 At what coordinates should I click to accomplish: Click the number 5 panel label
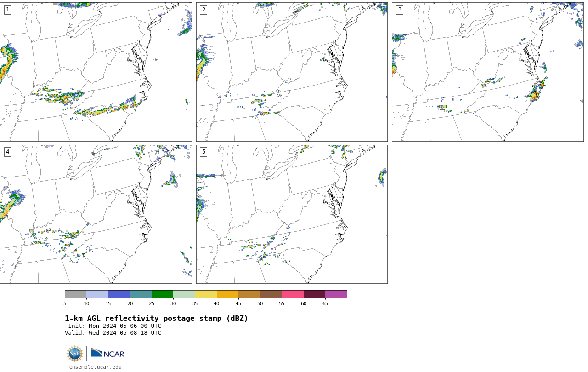click(204, 152)
